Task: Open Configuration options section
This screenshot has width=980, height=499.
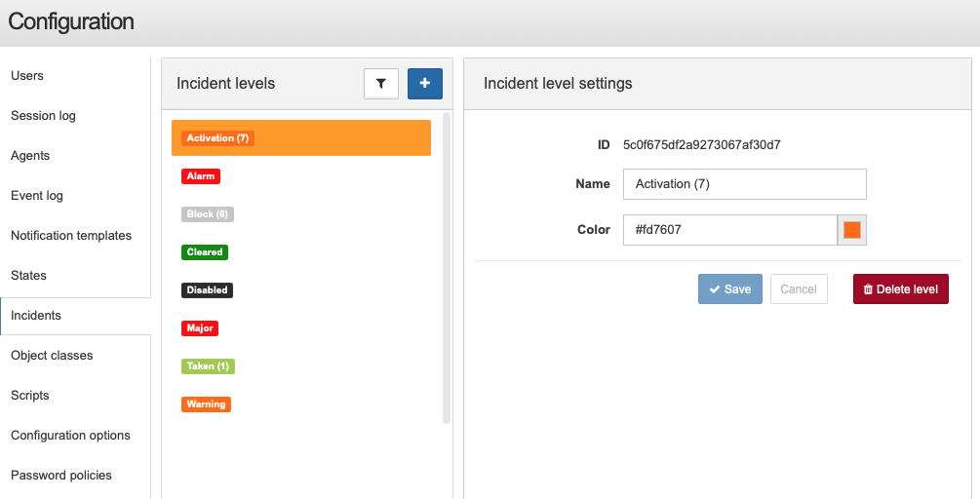Action: pyautogui.click(x=70, y=436)
